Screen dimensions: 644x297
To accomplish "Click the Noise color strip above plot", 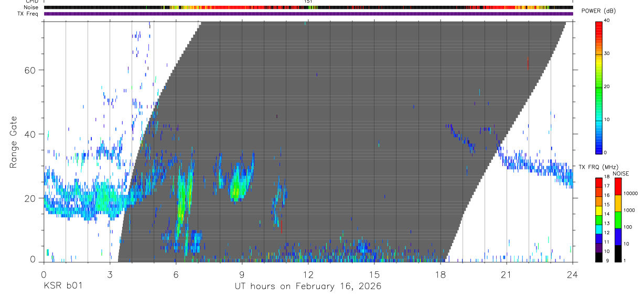I will pyautogui.click(x=308, y=7).
